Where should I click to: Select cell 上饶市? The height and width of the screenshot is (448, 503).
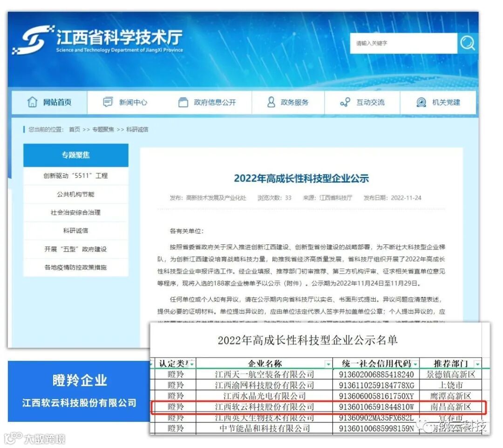coord(451,385)
